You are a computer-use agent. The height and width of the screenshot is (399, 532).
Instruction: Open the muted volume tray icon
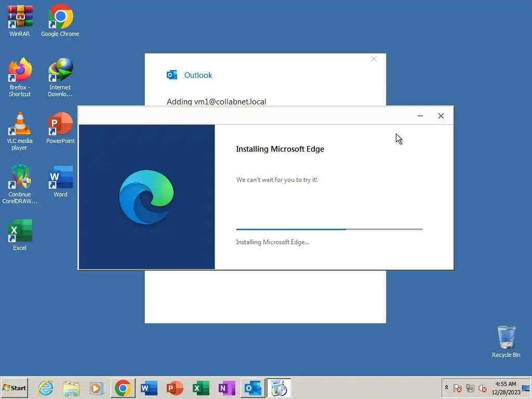click(x=482, y=388)
